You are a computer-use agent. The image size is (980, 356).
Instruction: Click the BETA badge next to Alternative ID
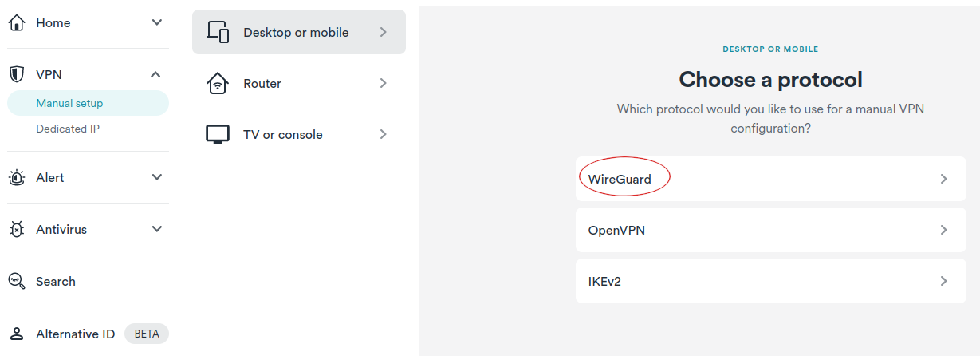(x=147, y=334)
